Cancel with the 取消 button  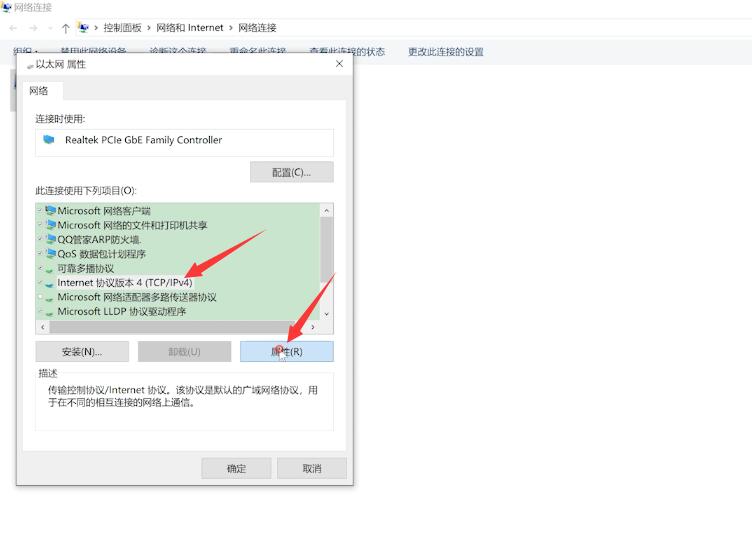point(312,469)
